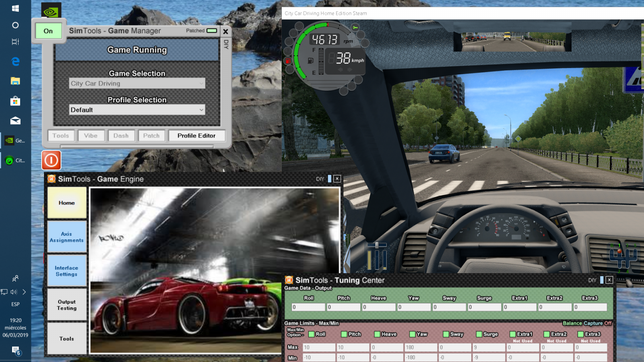Open the volume control in the tray

coord(14,292)
